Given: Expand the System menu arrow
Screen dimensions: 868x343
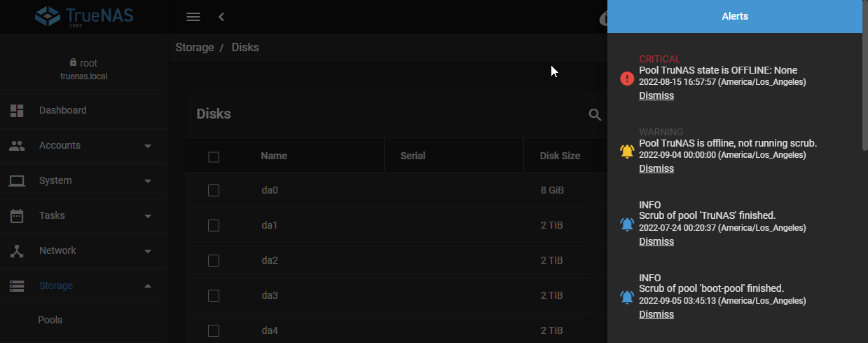Looking at the screenshot, I should 148,181.
